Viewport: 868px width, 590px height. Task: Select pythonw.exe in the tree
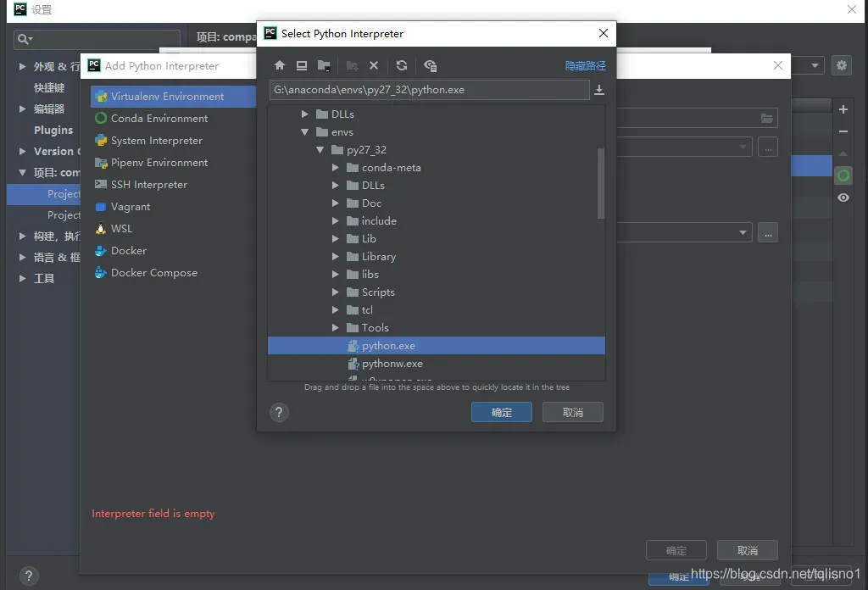pos(437,363)
